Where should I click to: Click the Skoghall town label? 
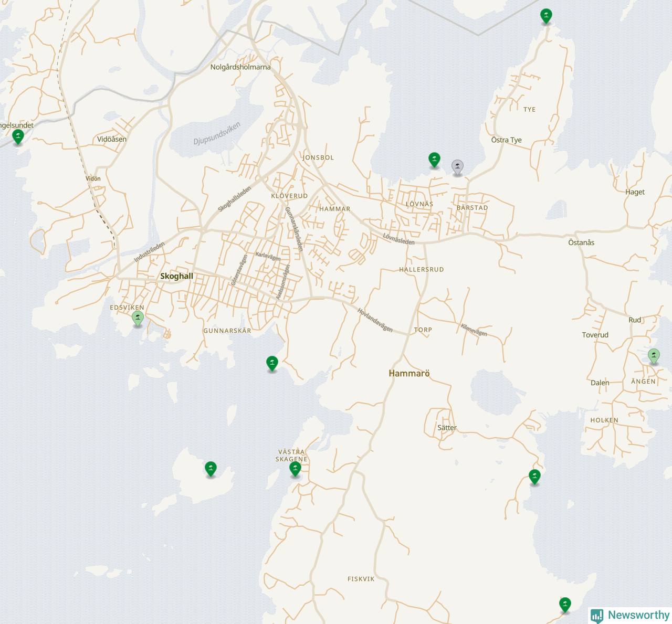176,276
